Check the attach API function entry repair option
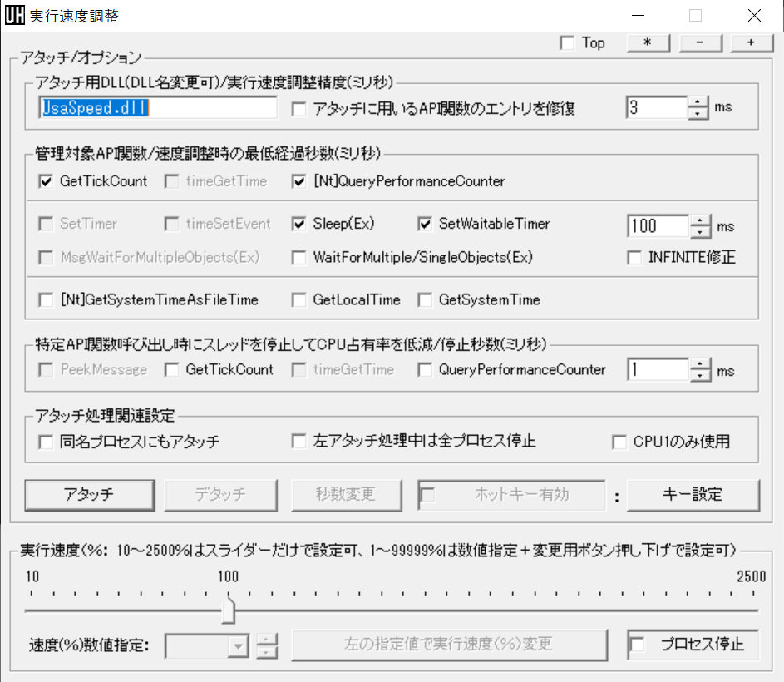 299,109
